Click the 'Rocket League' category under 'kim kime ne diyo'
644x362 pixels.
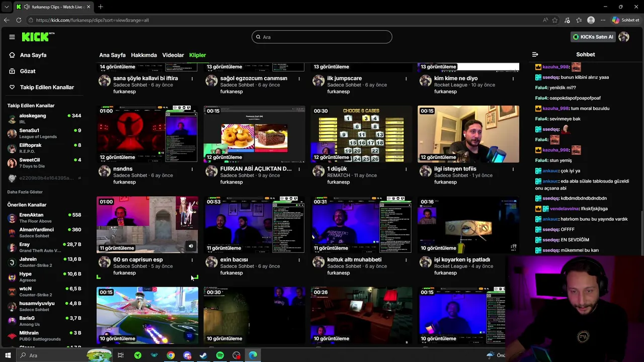(451, 85)
